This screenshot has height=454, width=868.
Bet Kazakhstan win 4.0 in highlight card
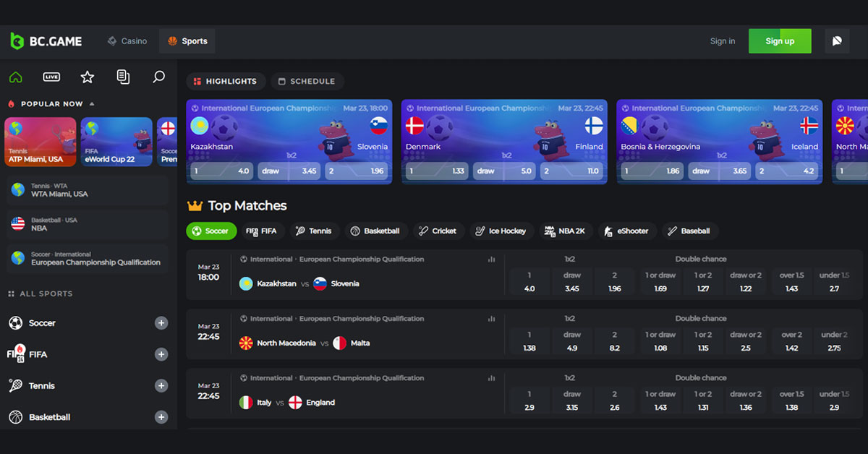click(221, 171)
